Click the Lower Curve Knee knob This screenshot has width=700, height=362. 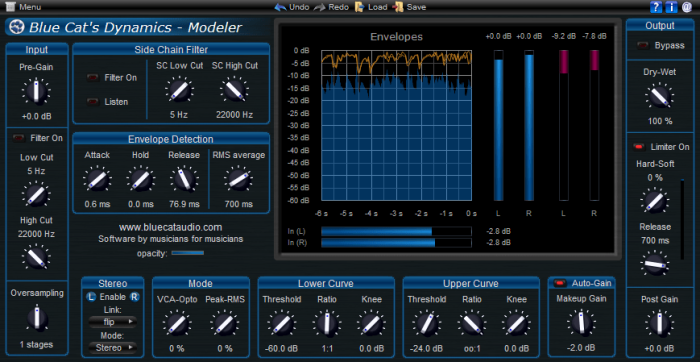click(x=371, y=324)
